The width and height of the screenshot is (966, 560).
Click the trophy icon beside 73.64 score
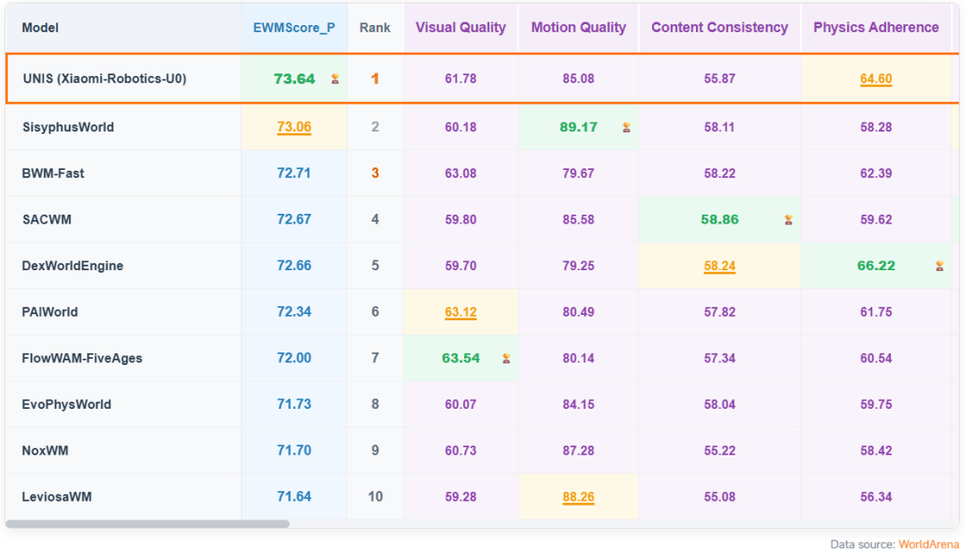[335, 79]
